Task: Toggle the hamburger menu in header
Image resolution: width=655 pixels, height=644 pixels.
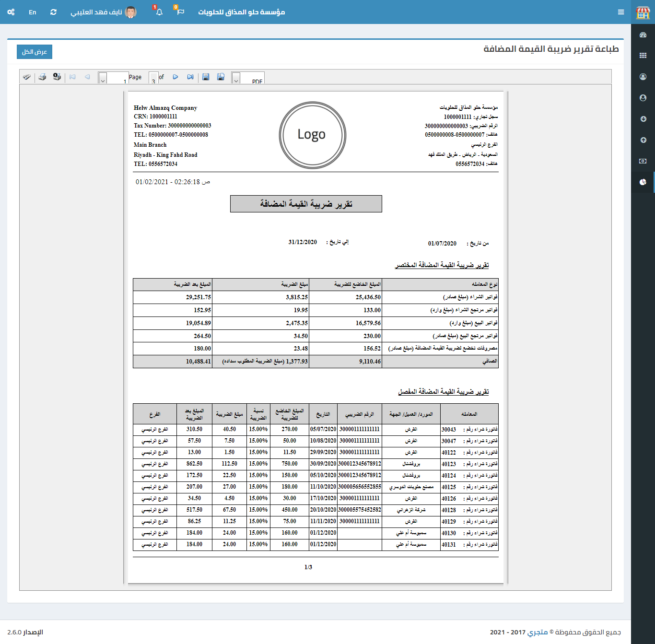Action: coord(621,12)
